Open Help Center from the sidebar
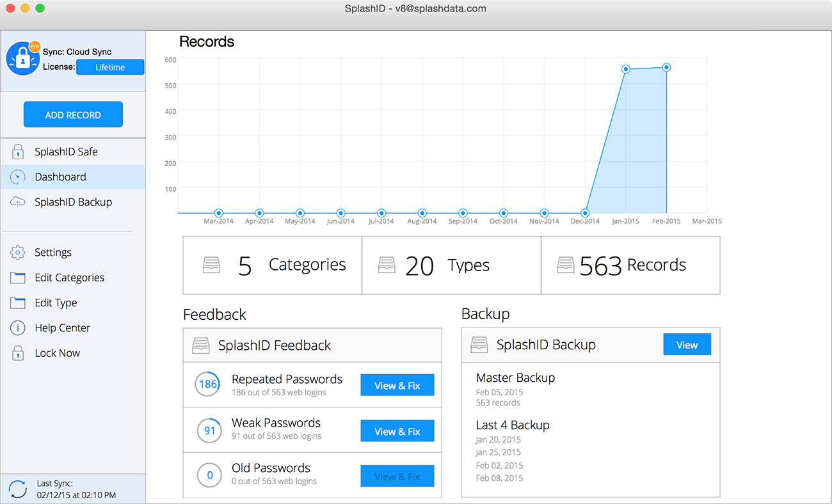 (x=73, y=328)
